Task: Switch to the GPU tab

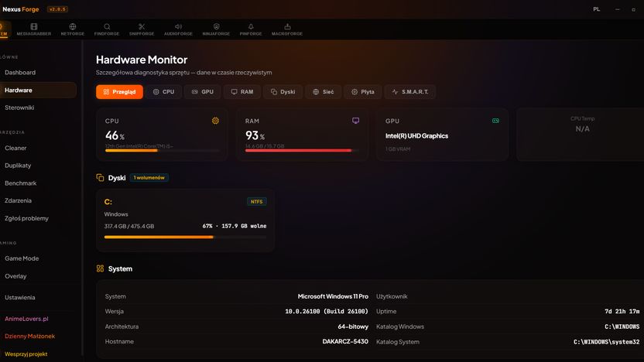Action: pos(203,92)
